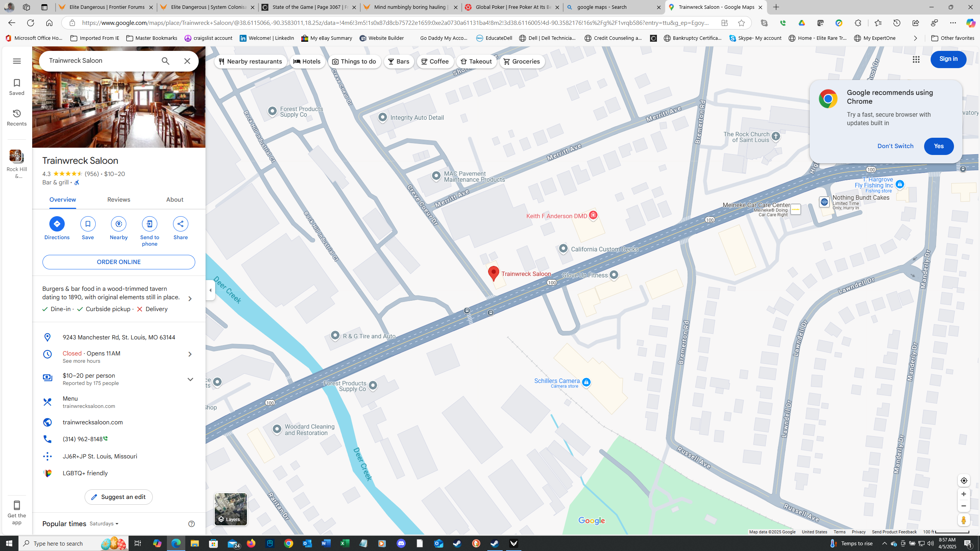Zoom out on the map
The width and height of the screenshot is (980, 551).
coord(964,506)
